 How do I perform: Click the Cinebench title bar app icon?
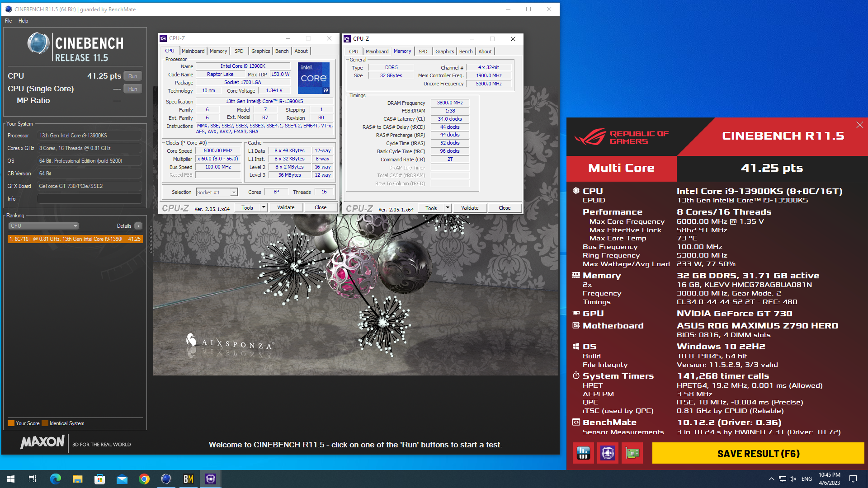point(8,9)
